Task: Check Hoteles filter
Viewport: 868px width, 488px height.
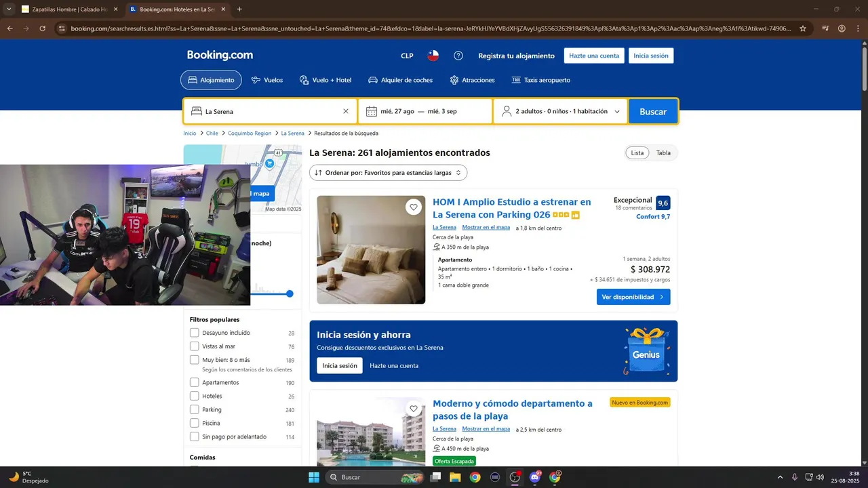Action: (195, 396)
